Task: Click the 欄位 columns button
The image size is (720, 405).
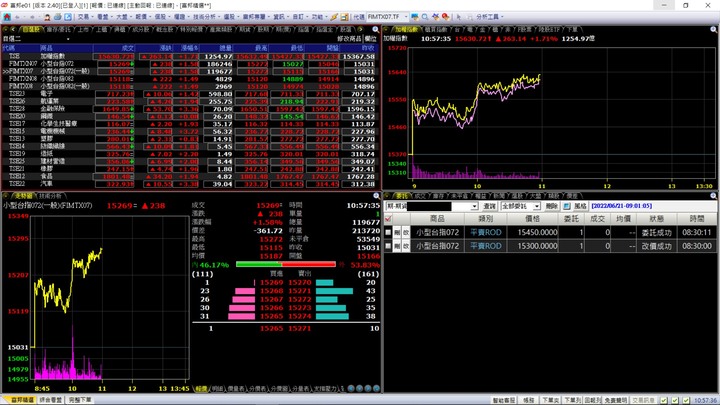Action: pyautogui.click(x=371, y=39)
